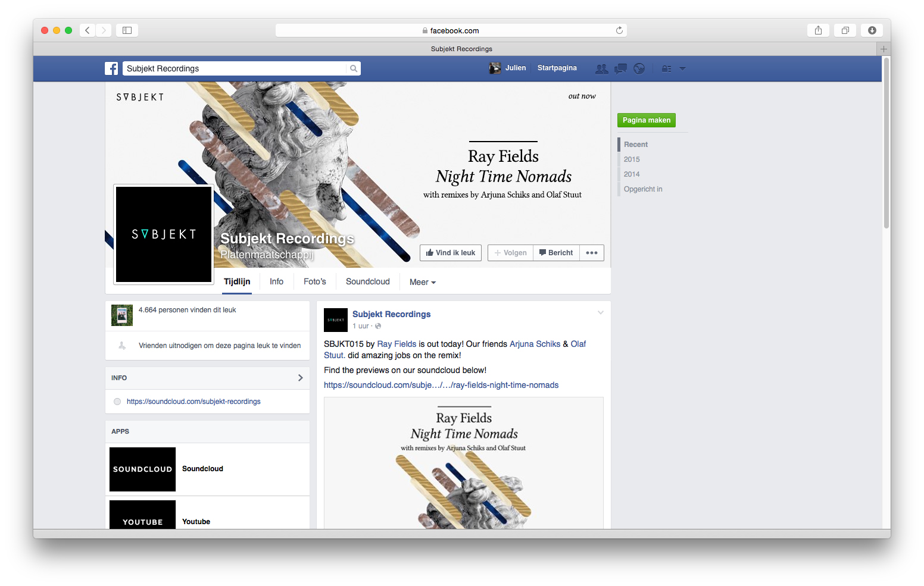Image resolution: width=924 pixels, height=586 pixels.
Task: Open privacy shortcuts lock icon
Action: point(667,68)
